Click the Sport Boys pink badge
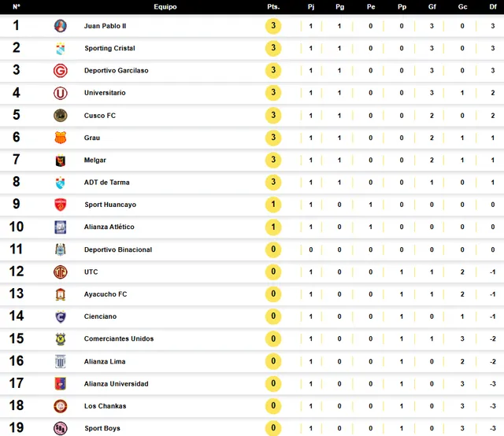Screen dimensions: 504x436 pos(61,428)
